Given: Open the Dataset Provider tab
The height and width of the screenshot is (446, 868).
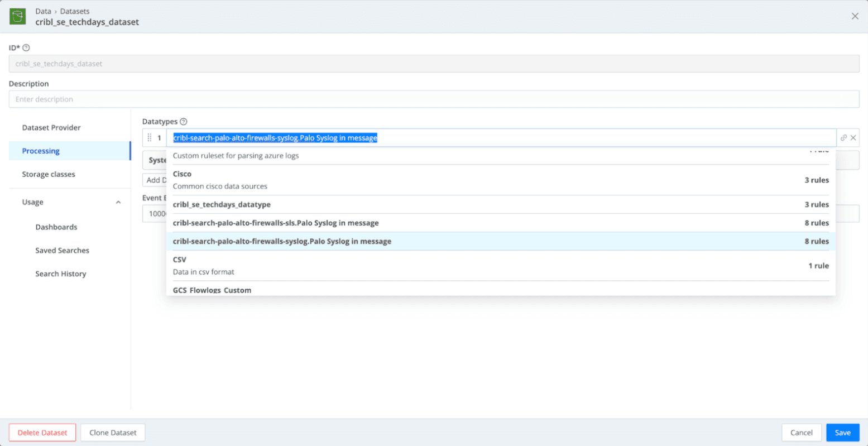Looking at the screenshot, I should pyautogui.click(x=51, y=127).
